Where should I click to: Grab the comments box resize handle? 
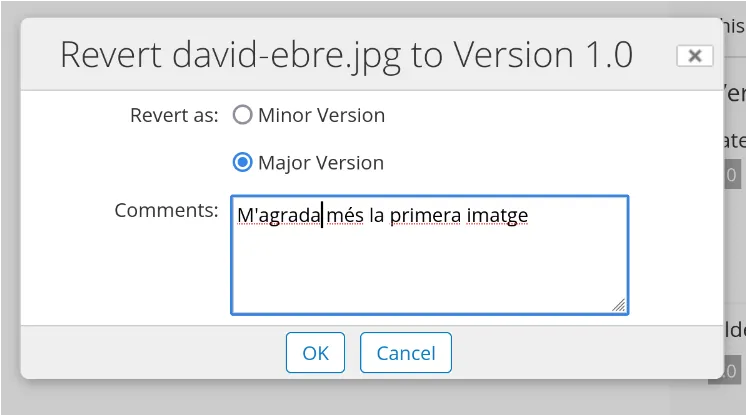(619, 305)
